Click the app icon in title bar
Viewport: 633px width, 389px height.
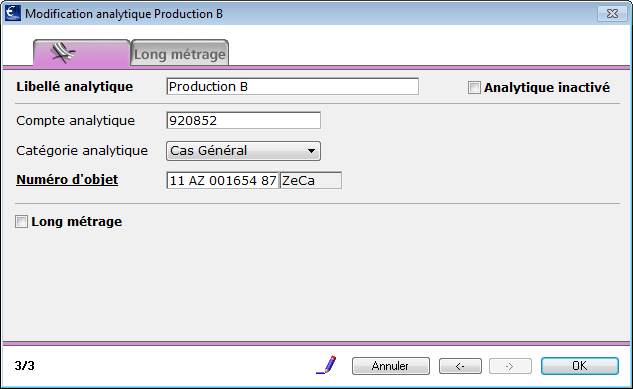13,13
